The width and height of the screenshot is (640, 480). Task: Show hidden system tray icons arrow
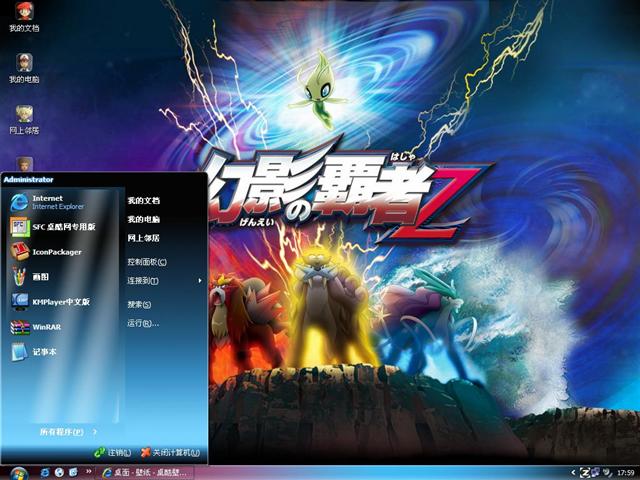(573, 473)
